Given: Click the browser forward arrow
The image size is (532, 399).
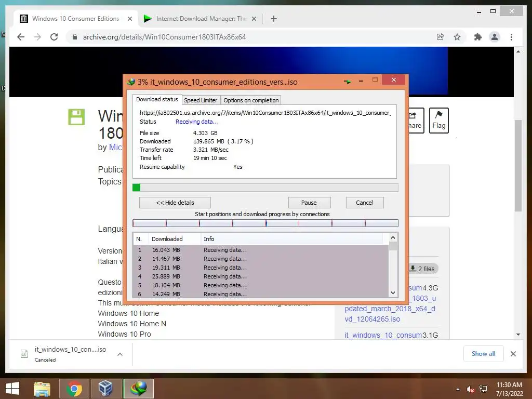Looking at the screenshot, I should [x=37, y=37].
